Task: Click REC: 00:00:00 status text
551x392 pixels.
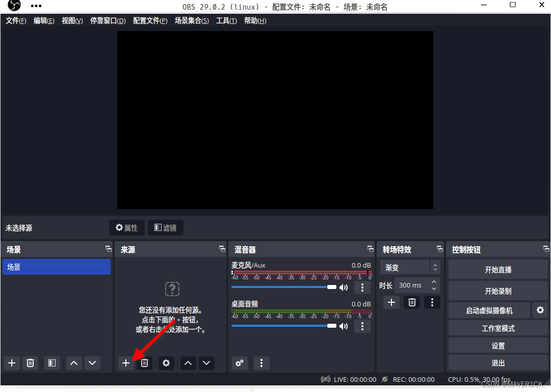Action: (413, 380)
